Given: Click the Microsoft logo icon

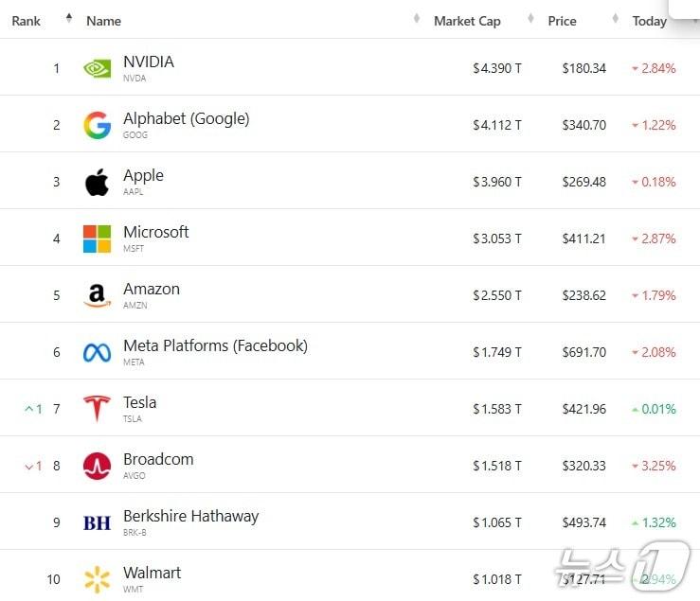Looking at the screenshot, I should tap(97, 239).
